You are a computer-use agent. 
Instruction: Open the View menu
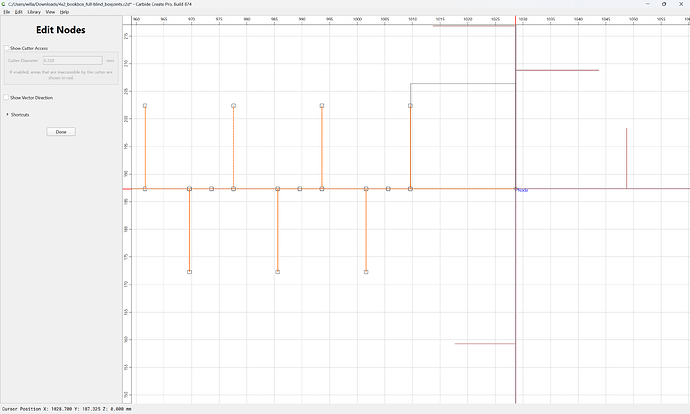(x=50, y=12)
